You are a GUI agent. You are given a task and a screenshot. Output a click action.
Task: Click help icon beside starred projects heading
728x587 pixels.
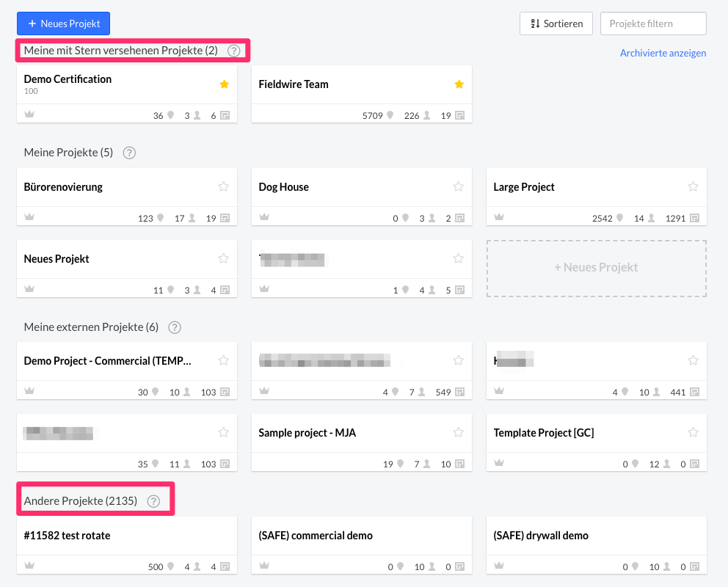click(233, 51)
